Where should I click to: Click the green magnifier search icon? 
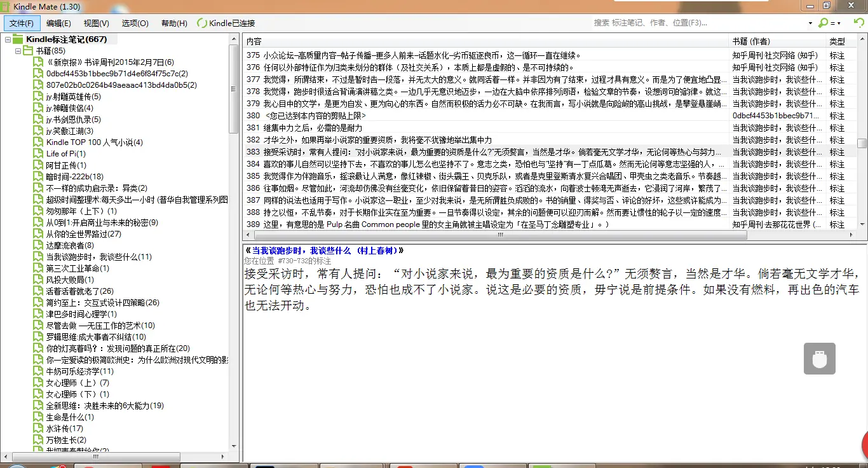(824, 23)
